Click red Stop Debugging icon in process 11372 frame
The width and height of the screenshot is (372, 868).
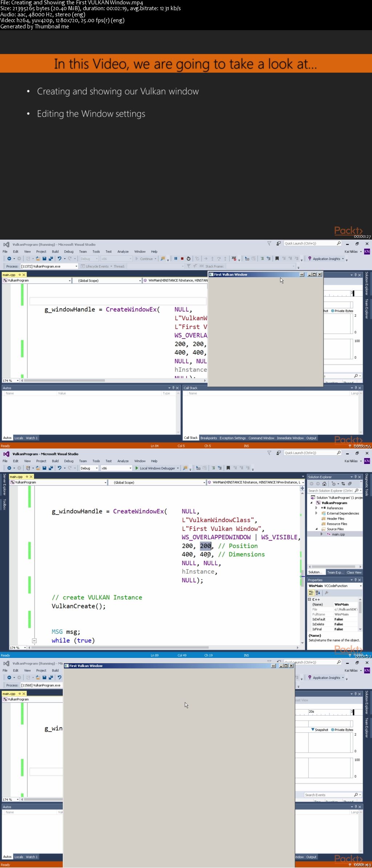pyautogui.click(x=182, y=259)
